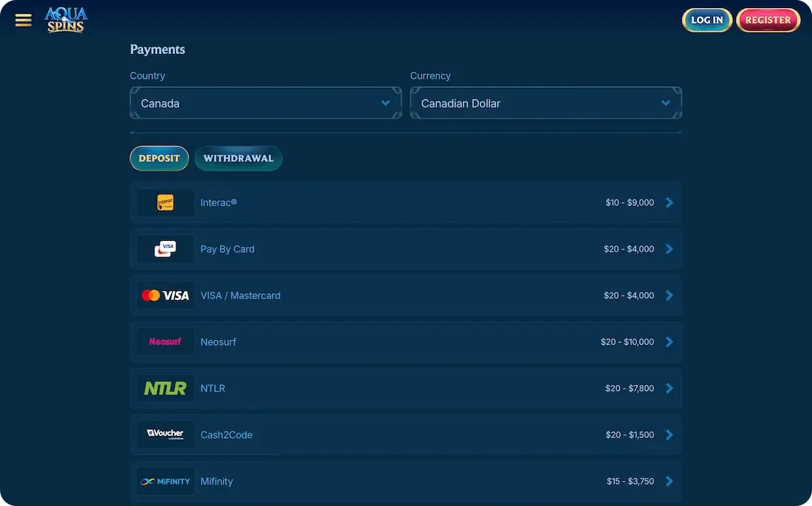Click the Register button
The height and width of the screenshot is (506, 812).
click(768, 20)
